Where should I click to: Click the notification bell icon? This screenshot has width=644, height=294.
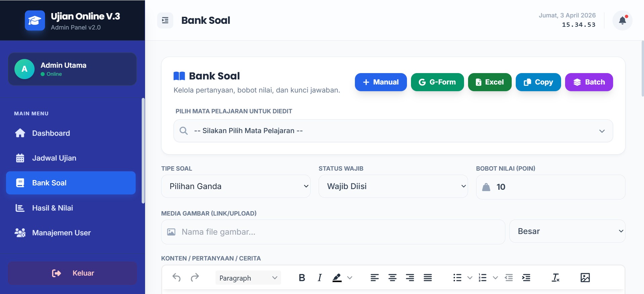click(x=622, y=20)
